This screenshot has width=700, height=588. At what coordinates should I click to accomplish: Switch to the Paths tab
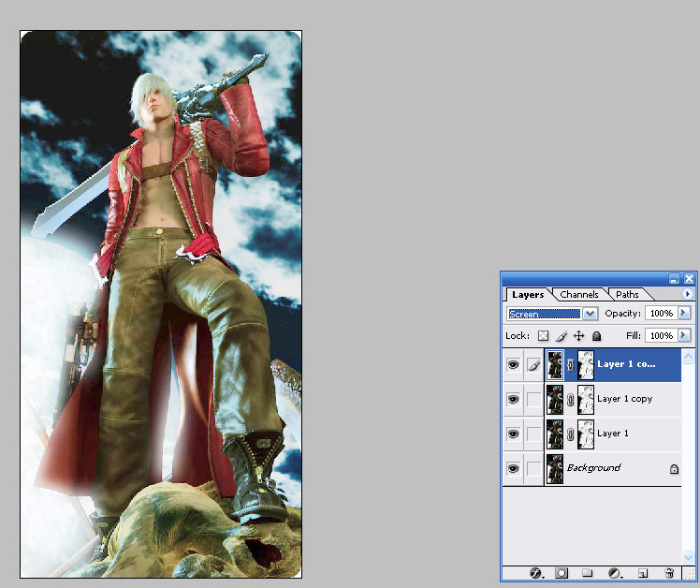[627, 294]
